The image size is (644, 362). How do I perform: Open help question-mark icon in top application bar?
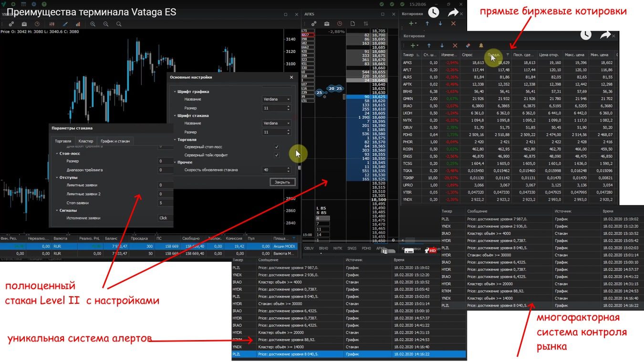tap(44, 4)
